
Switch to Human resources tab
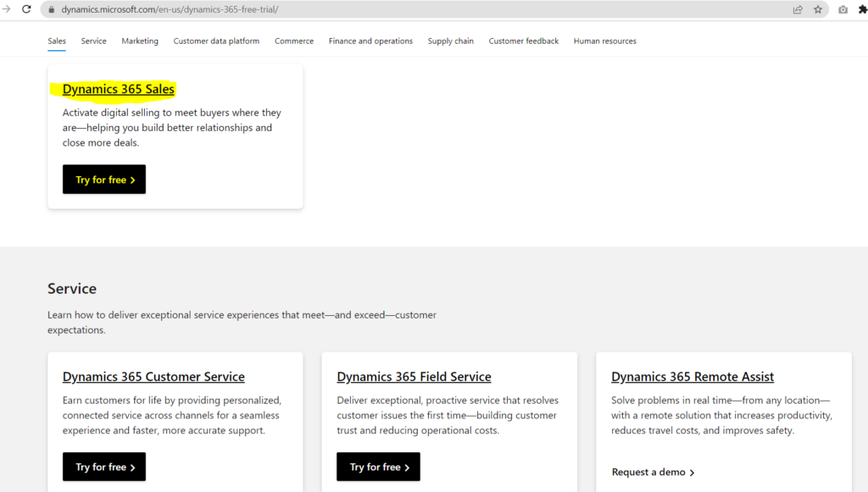point(605,41)
